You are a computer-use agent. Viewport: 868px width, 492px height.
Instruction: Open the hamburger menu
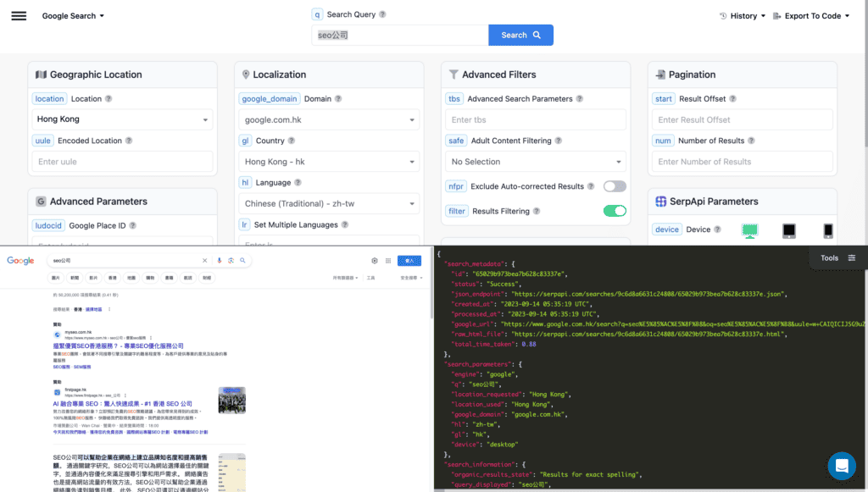pos(19,15)
